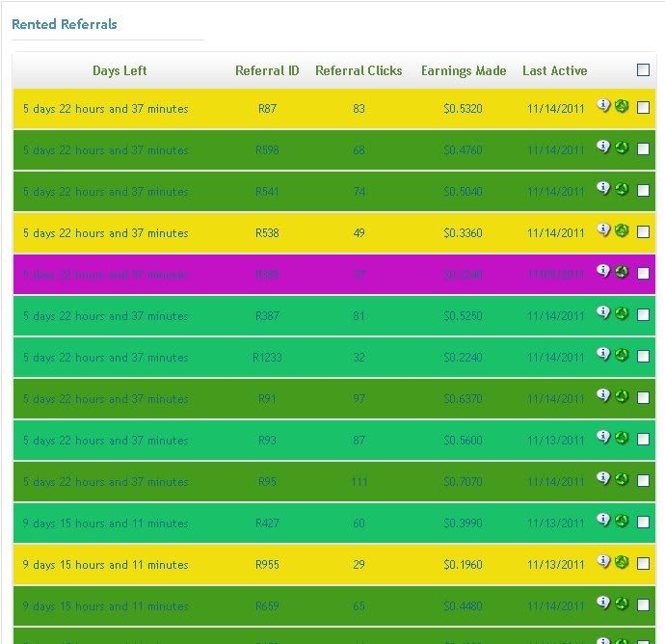This screenshot has width=665, height=644.
Task: Open the info icon for referral R87
Action: coord(603,105)
